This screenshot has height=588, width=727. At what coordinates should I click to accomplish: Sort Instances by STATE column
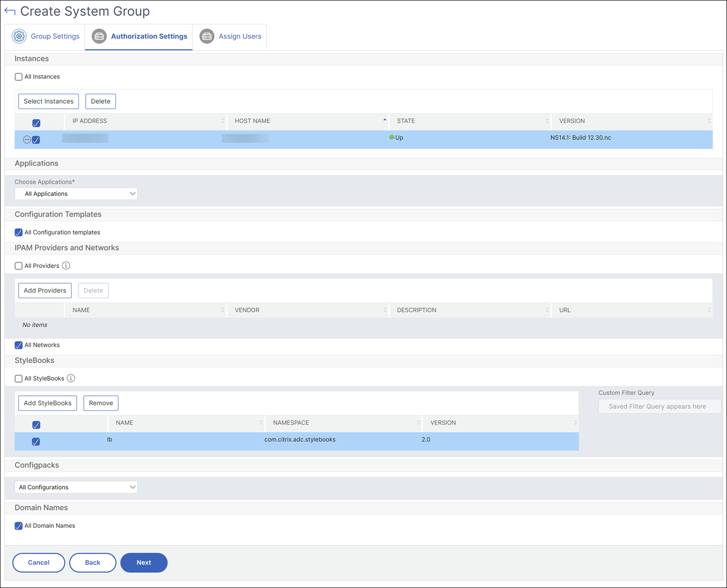point(470,121)
